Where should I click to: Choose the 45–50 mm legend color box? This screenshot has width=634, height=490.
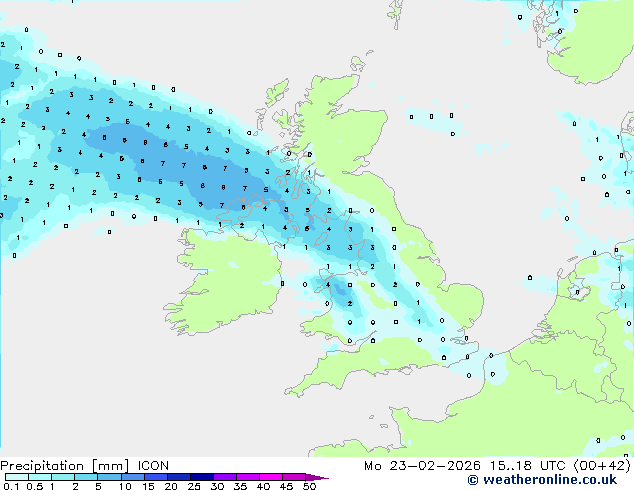(294, 477)
